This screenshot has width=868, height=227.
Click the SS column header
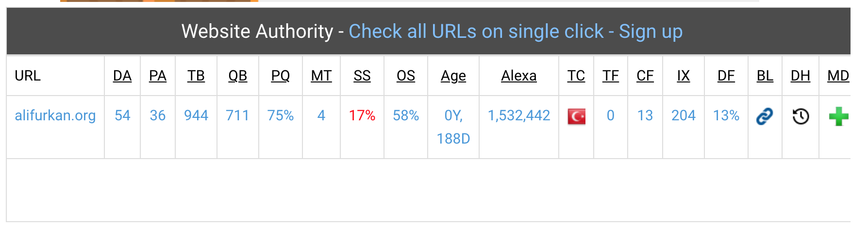[362, 76]
